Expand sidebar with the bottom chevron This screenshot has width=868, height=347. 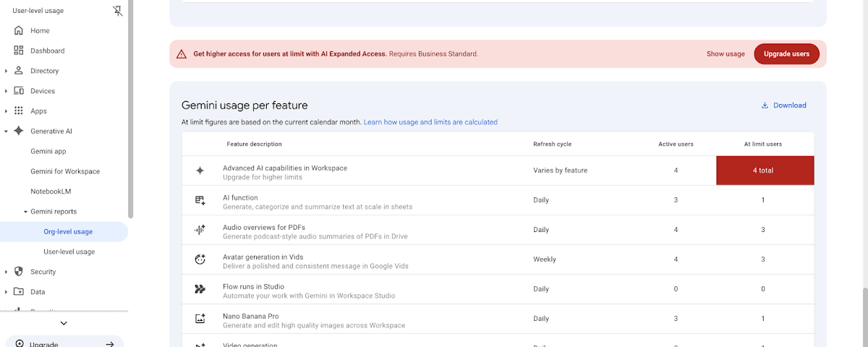click(x=64, y=323)
